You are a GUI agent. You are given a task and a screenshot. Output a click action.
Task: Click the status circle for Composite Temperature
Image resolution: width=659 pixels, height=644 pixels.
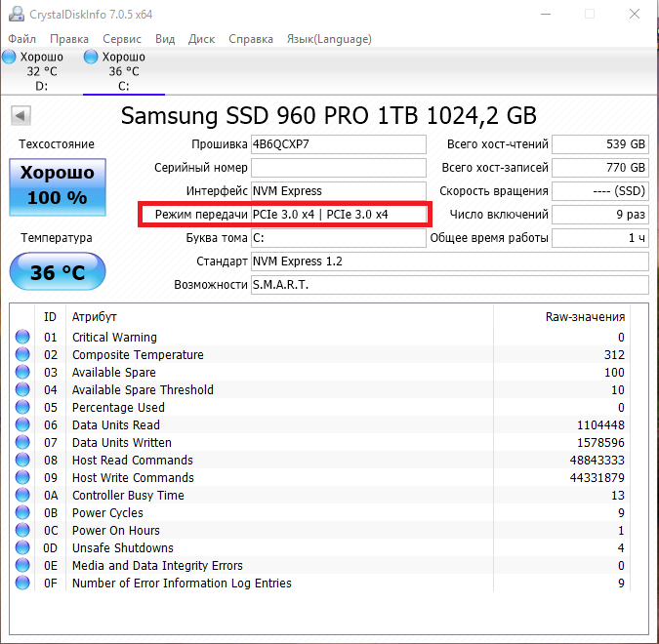coord(22,354)
